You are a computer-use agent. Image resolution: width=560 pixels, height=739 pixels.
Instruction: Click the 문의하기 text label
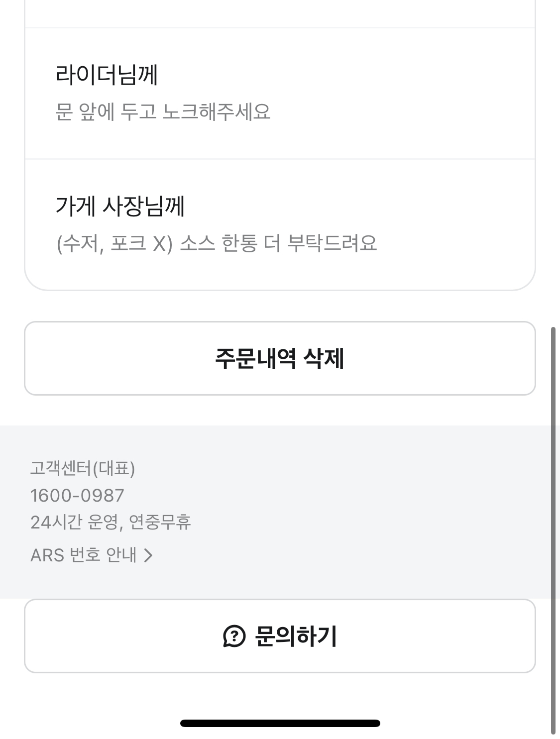click(x=296, y=636)
